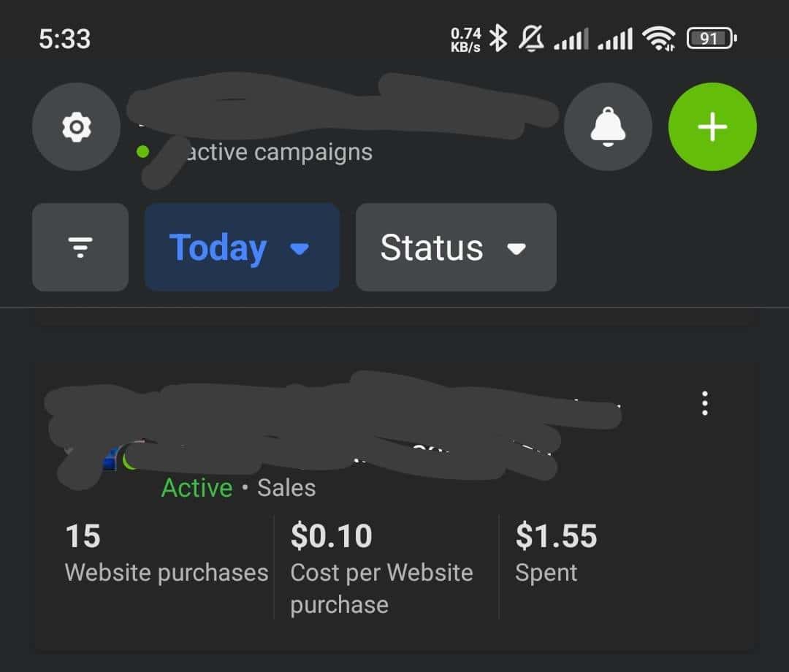Expand the Today date range dropdown

(x=242, y=247)
